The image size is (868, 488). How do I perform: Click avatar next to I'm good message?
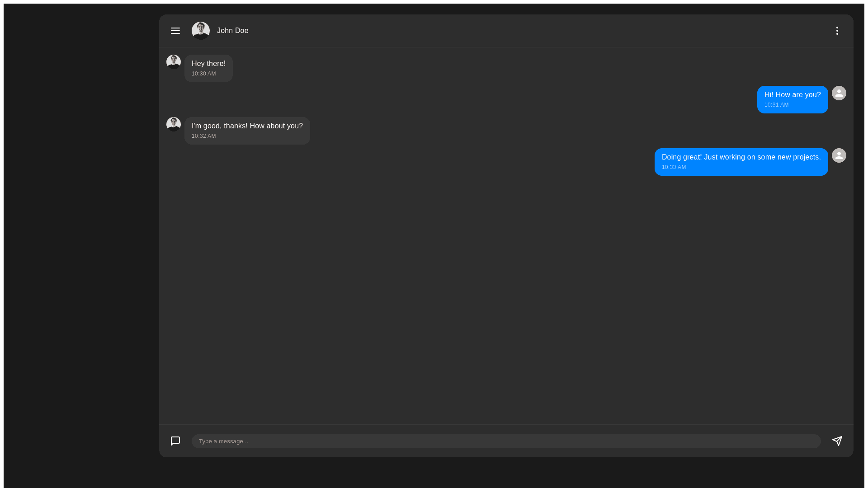[174, 124]
